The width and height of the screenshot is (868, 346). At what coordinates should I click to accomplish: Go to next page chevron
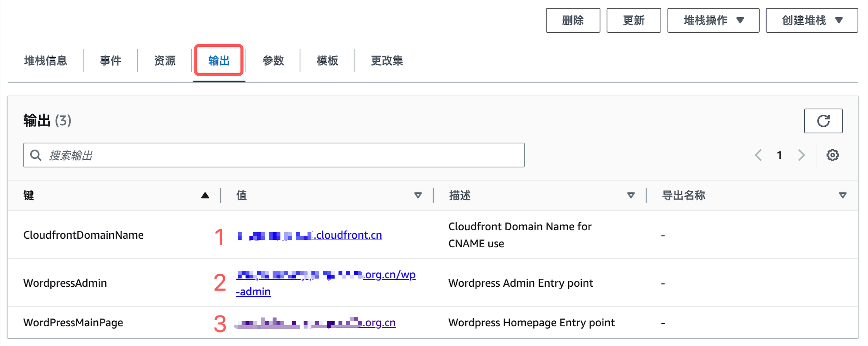(x=801, y=155)
